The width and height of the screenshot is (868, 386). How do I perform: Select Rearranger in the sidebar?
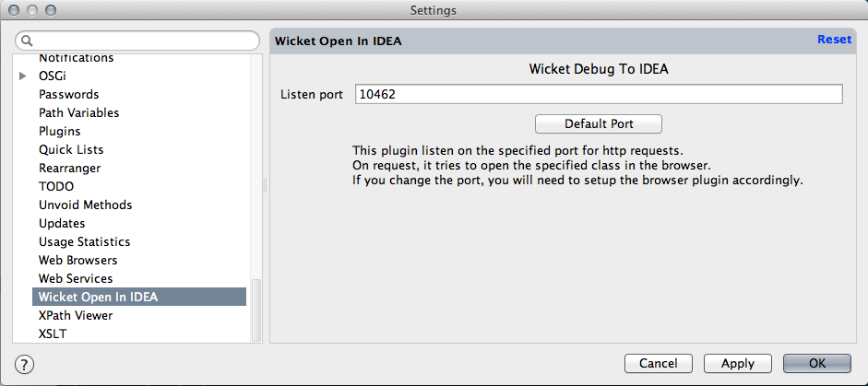tap(70, 168)
